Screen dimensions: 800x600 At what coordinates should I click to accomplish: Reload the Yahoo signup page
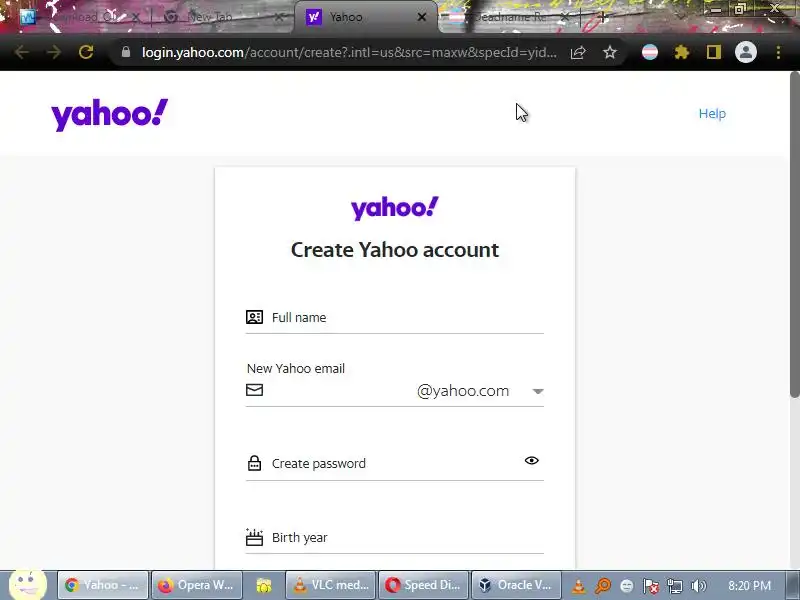(86, 52)
